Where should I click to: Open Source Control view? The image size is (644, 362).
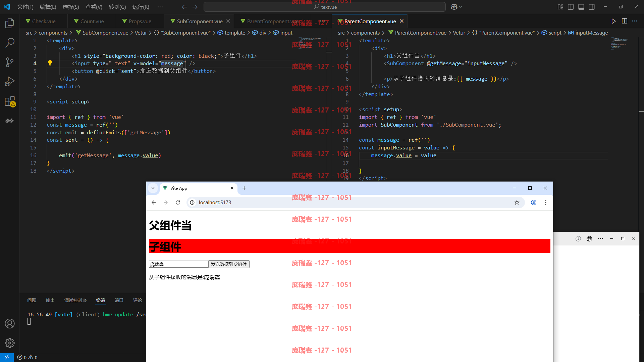(10, 62)
